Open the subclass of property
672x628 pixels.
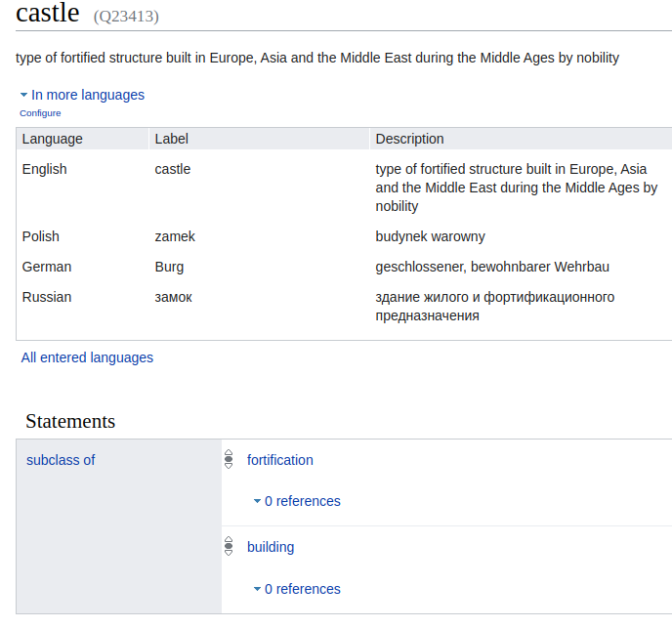(61, 460)
